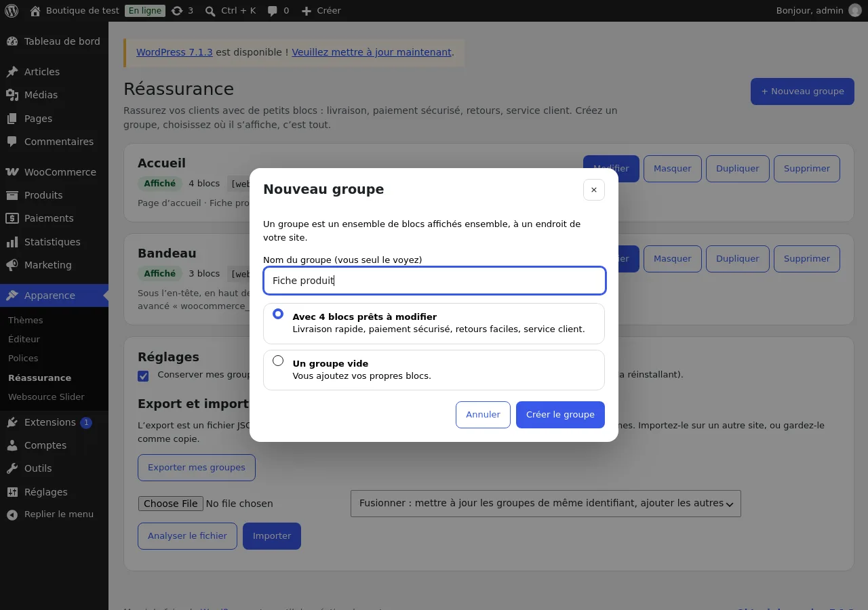Click the Statistiques bar chart icon
This screenshot has width=868, height=610.
[12, 242]
